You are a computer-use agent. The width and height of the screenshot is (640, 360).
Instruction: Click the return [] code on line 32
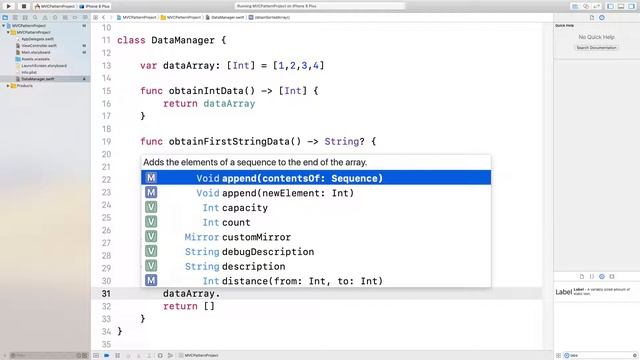tap(189, 306)
